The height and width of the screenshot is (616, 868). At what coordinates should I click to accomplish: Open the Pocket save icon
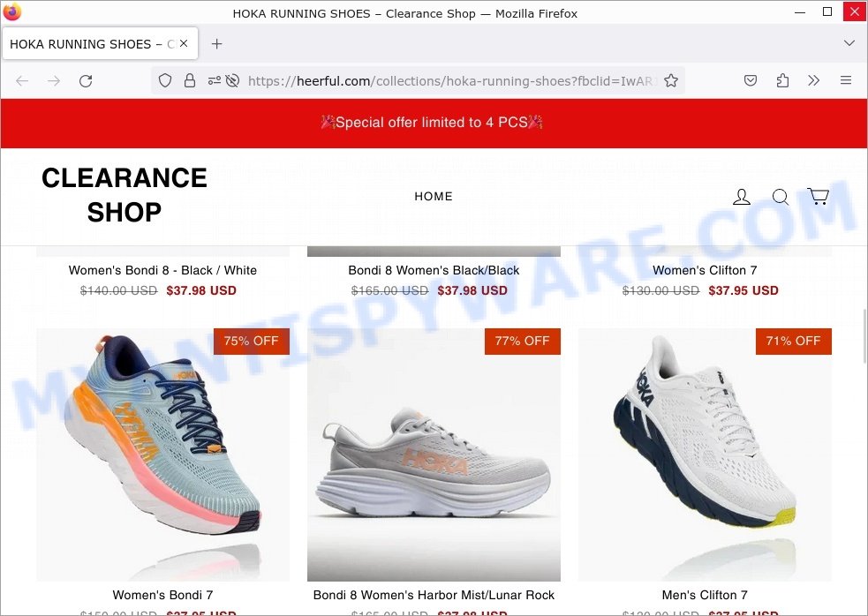coord(750,81)
